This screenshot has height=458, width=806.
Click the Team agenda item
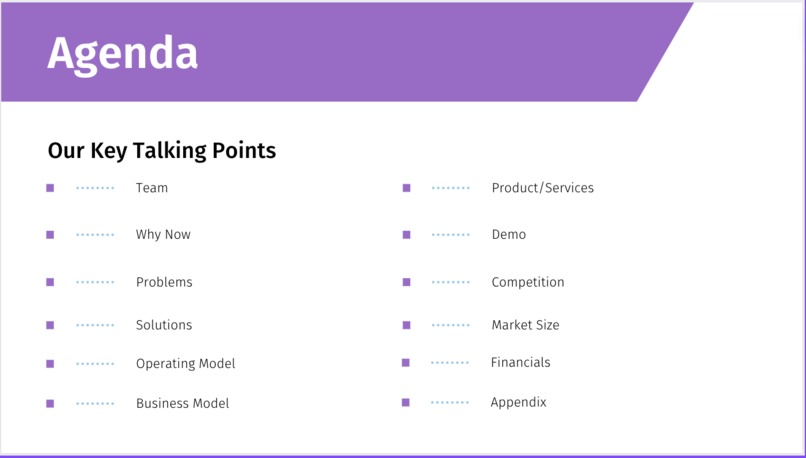(152, 188)
